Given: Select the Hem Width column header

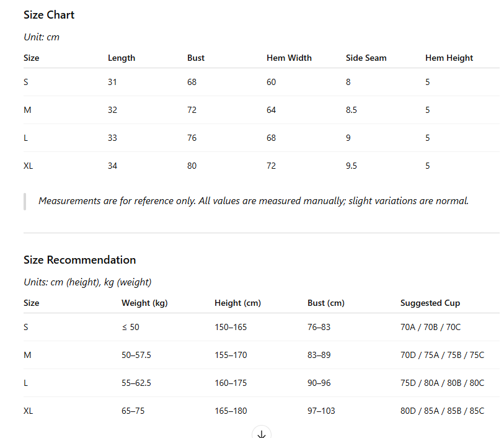Looking at the screenshot, I should coord(289,58).
